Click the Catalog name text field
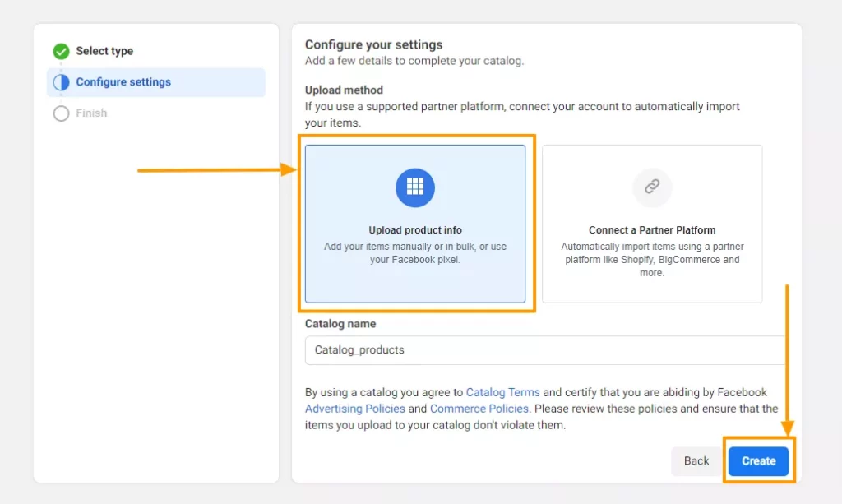The width and height of the screenshot is (842, 504). [x=544, y=349]
